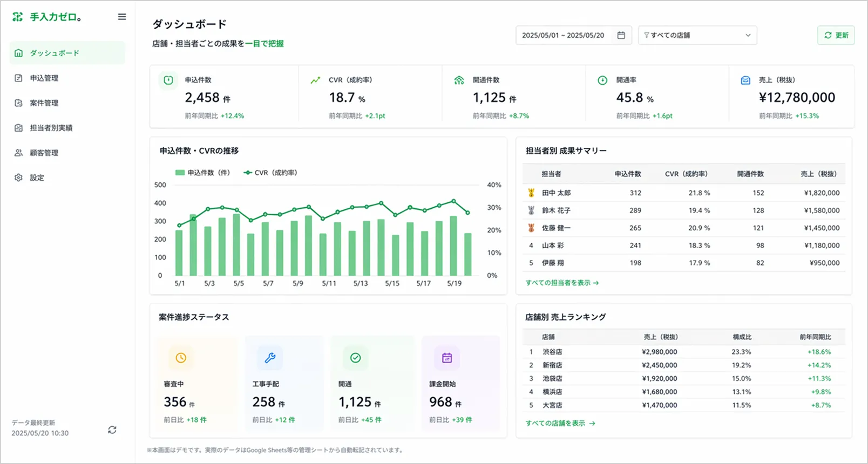Open the 設定 menu item
Screen dimensions: 868x464
coord(67,178)
